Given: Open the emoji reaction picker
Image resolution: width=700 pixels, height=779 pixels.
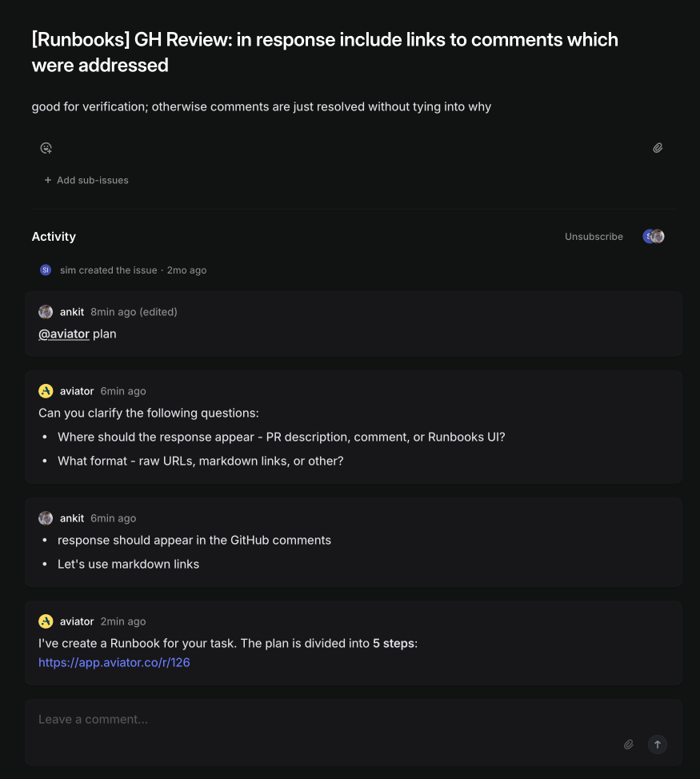Looking at the screenshot, I should 46,147.
